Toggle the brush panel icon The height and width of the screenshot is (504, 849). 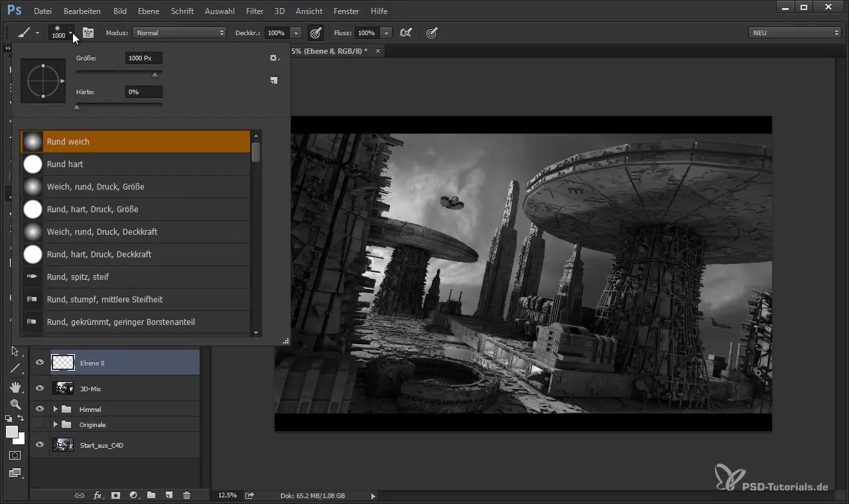(x=88, y=32)
